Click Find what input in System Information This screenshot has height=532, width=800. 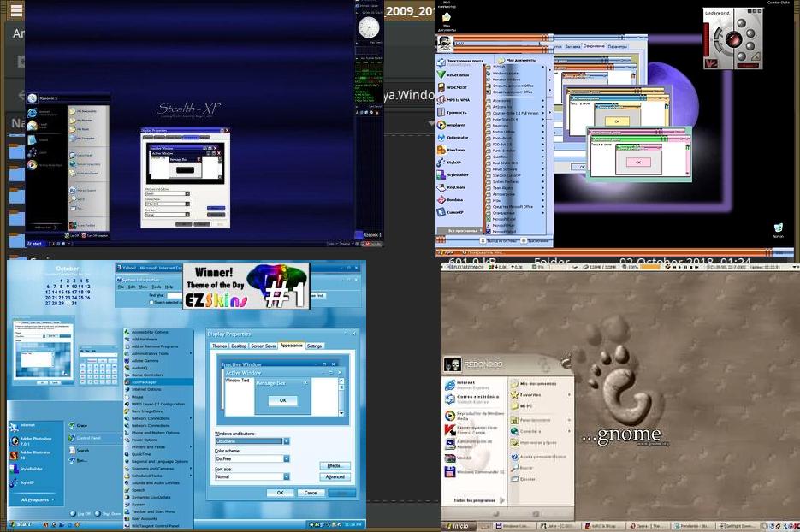(175, 295)
